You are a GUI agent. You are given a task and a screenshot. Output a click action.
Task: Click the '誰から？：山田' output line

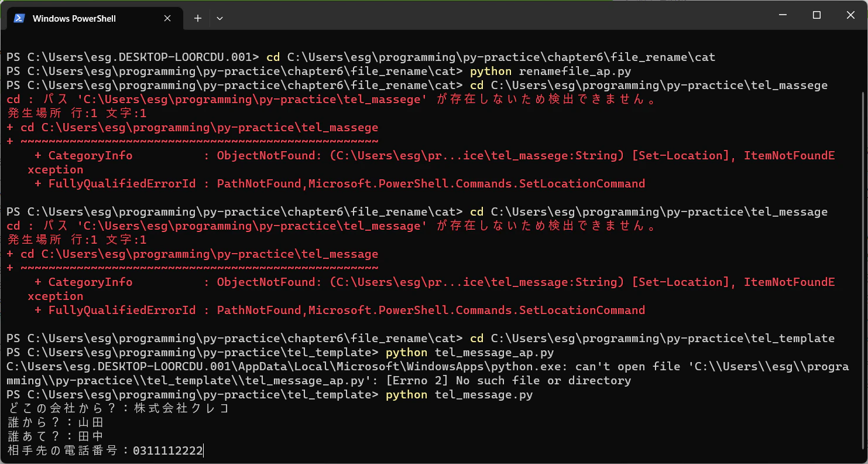56,423
